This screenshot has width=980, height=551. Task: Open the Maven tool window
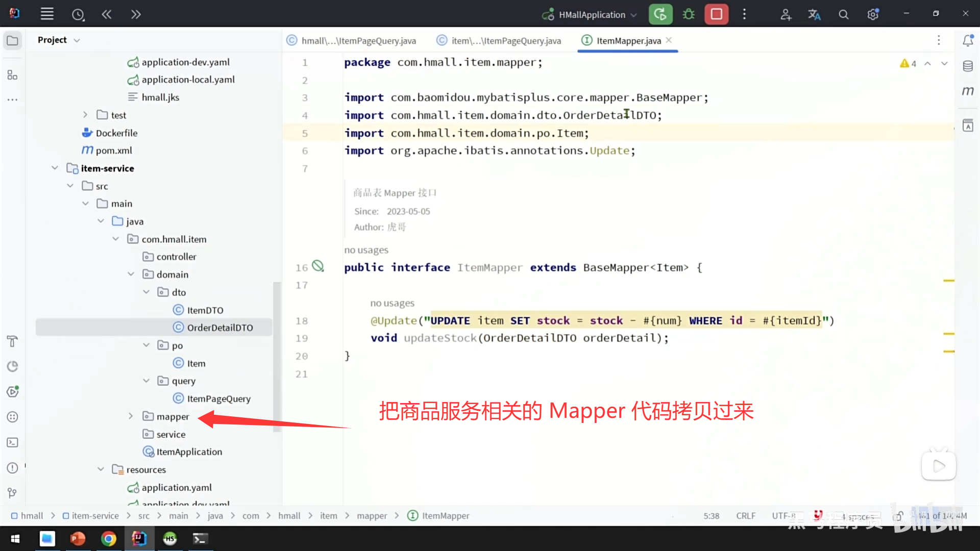(x=968, y=91)
